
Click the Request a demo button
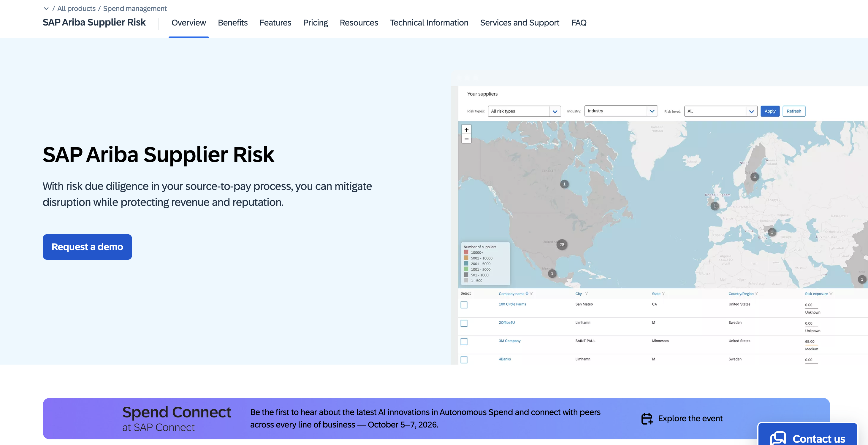(87, 247)
